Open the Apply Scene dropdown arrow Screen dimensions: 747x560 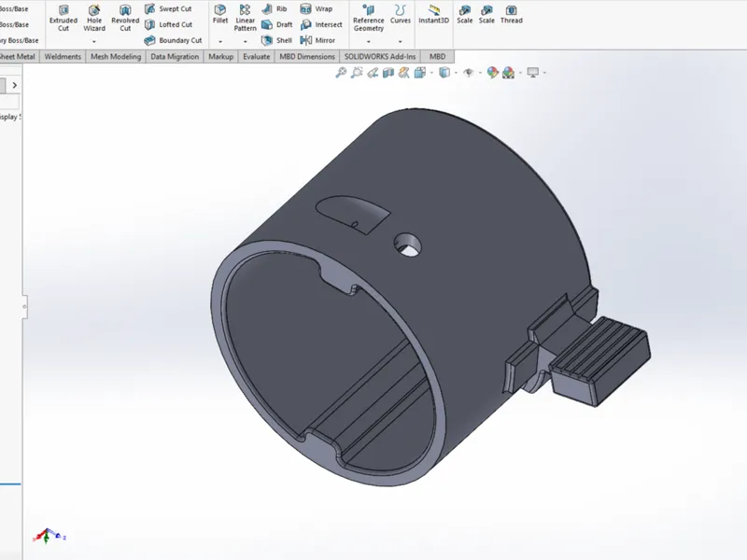coord(520,73)
